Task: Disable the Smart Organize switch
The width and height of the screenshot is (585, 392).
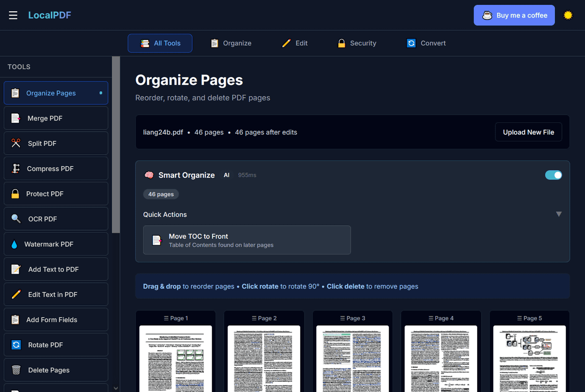Action: click(x=553, y=175)
